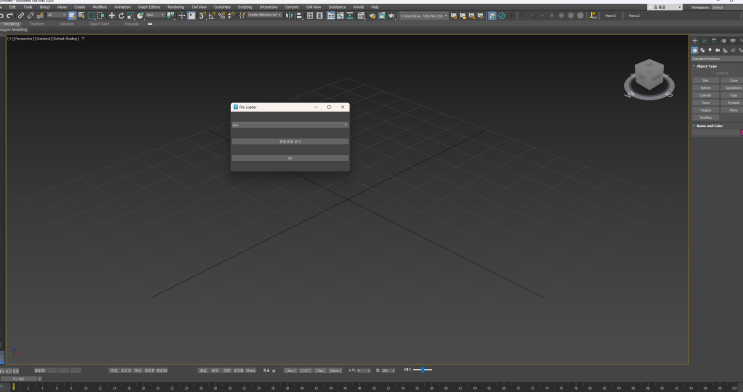Select the Shapes category icon
This screenshot has width=743, height=392.
[x=702, y=50]
